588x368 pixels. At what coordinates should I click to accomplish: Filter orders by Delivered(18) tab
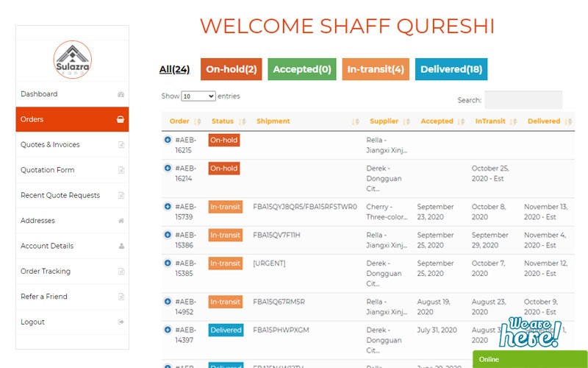(451, 69)
